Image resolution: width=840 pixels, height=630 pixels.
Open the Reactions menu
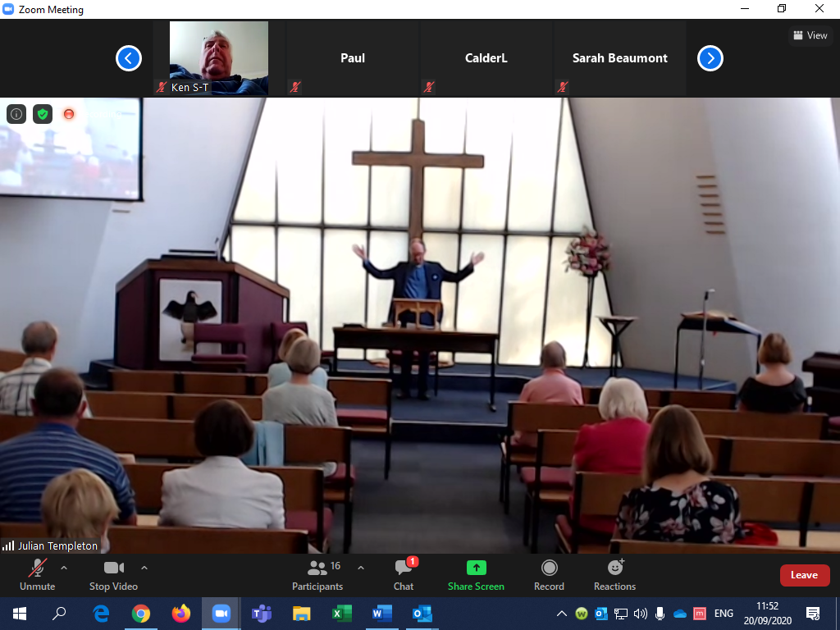coord(614,573)
